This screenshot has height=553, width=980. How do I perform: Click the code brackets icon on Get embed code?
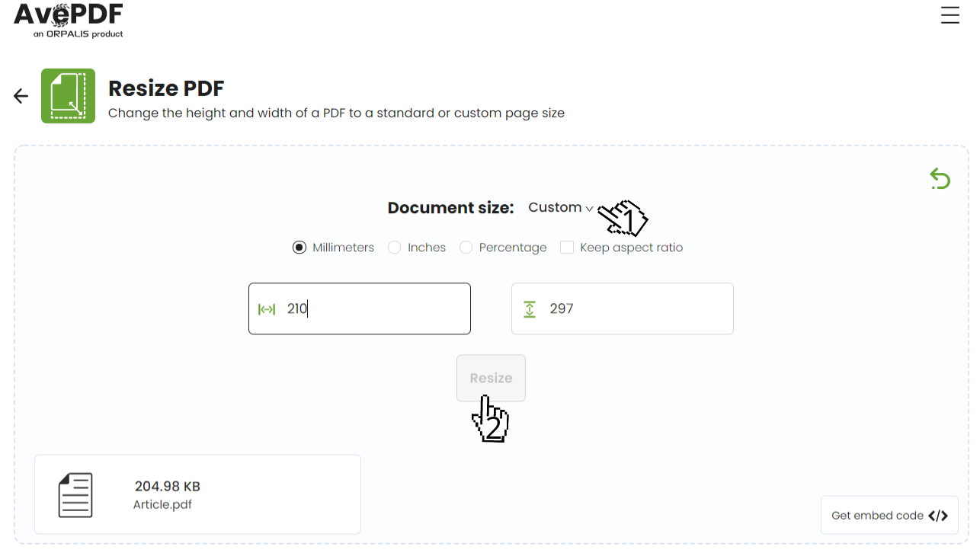pyautogui.click(x=939, y=515)
